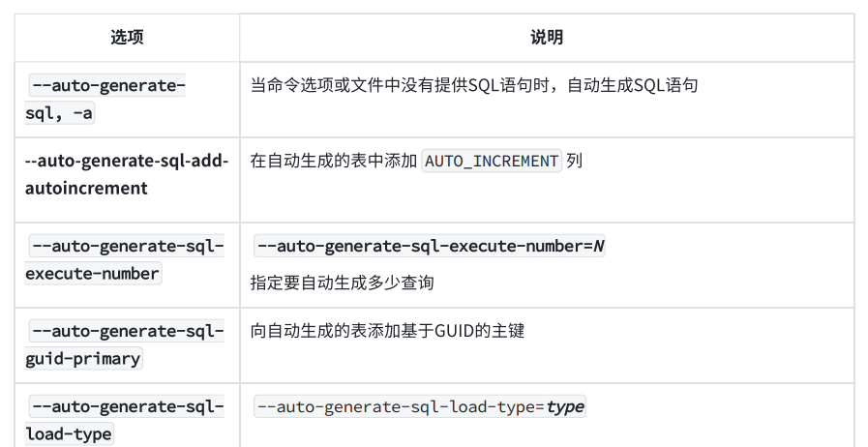Click the word autoincrement in the bold option
Screen dimensions: 868x447
click(x=86, y=188)
